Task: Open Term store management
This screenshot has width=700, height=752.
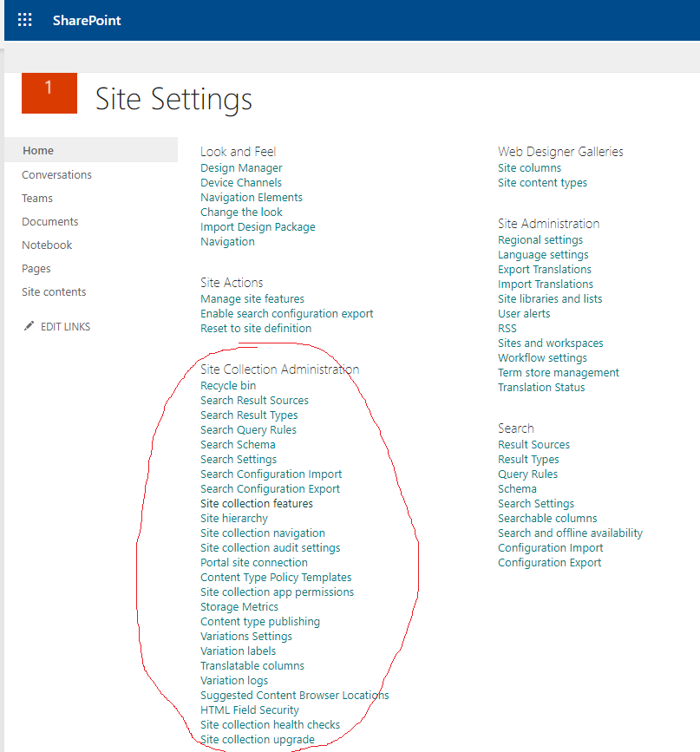Action: 559,373
